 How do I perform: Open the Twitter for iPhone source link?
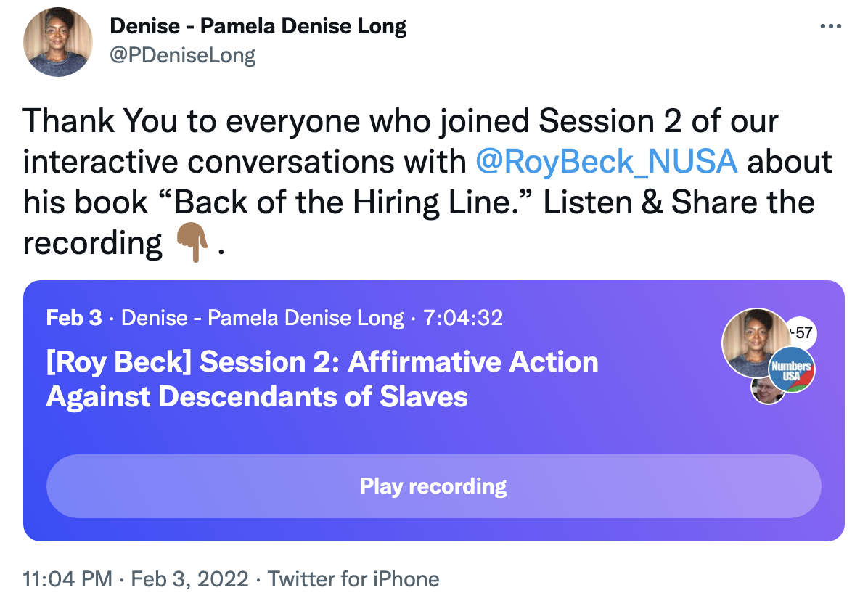353,579
